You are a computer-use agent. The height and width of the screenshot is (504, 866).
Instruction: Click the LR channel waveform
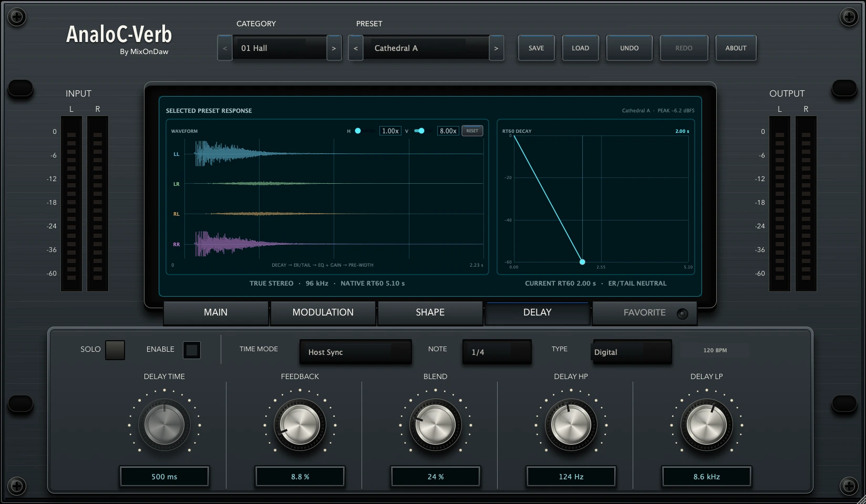coord(334,184)
